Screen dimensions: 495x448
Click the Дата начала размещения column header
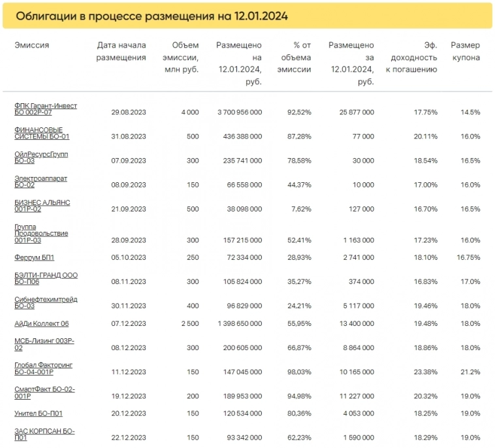(121, 51)
